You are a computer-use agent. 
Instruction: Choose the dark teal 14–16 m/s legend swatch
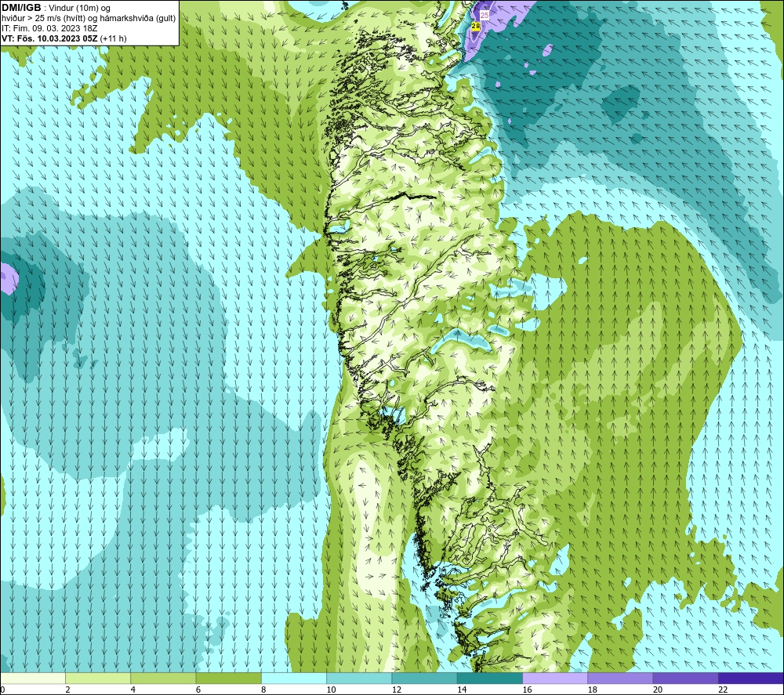(490, 678)
